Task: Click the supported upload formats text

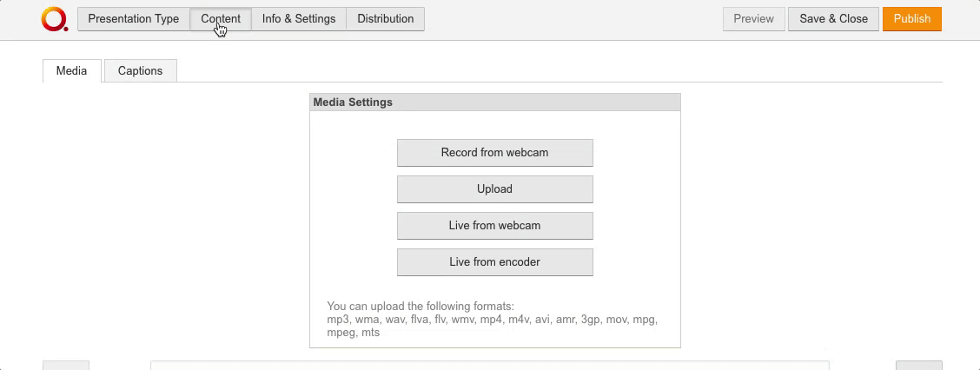Action: [x=492, y=319]
